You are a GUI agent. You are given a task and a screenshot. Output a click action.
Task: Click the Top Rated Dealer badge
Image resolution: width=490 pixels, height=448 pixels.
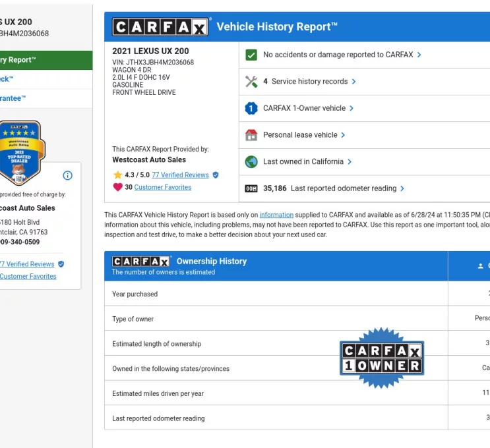pos(18,153)
